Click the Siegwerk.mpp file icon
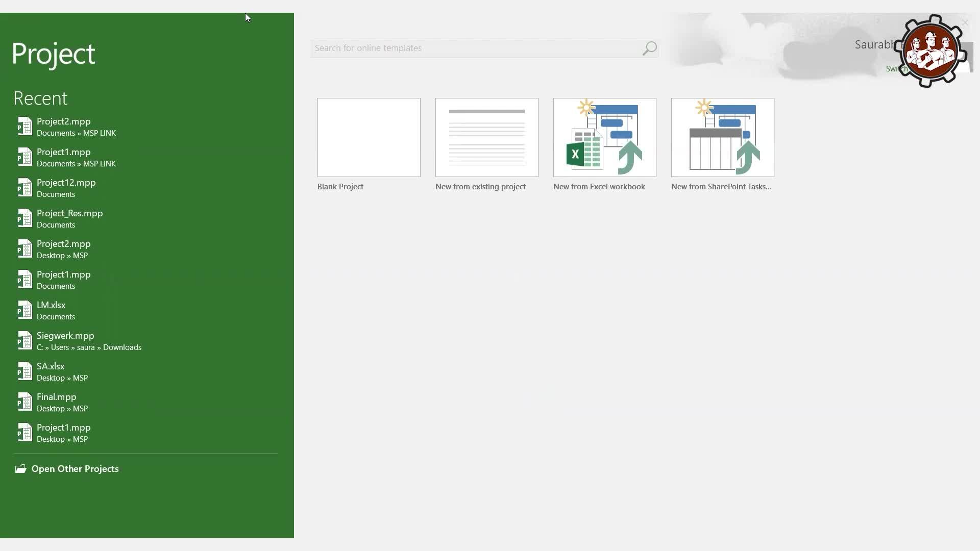Screen dimensions: 980x551 pos(24,341)
